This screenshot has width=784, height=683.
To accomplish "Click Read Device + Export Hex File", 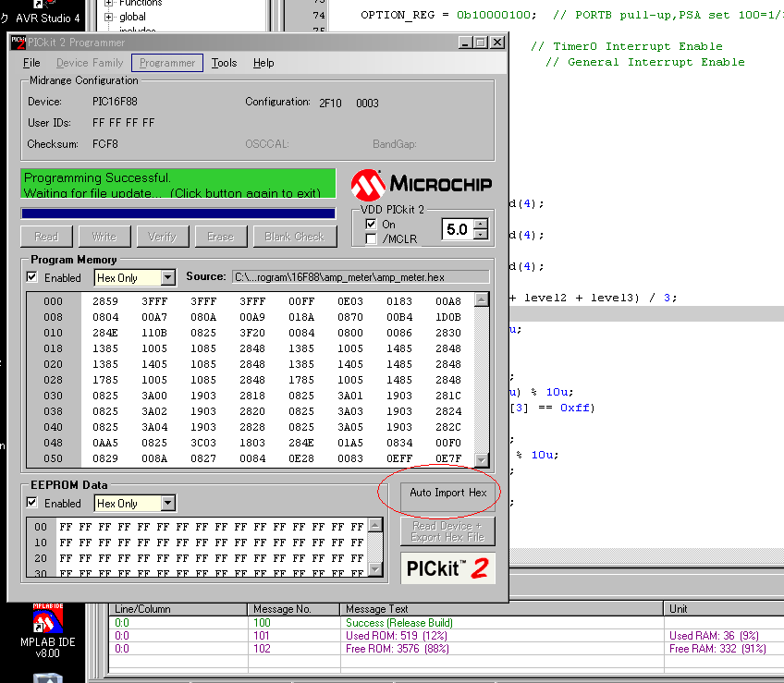I will pos(448,531).
